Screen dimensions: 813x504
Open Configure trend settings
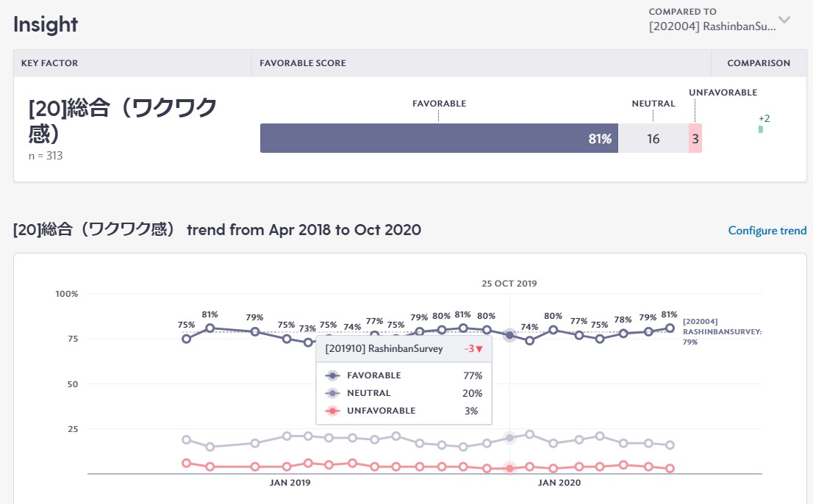(x=767, y=230)
